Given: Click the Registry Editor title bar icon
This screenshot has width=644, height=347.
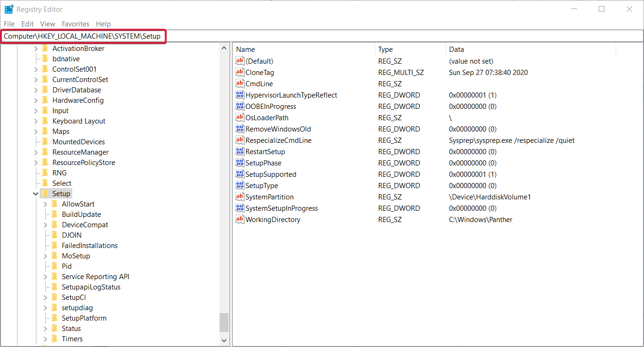Looking at the screenshot, I should (9, 9).
